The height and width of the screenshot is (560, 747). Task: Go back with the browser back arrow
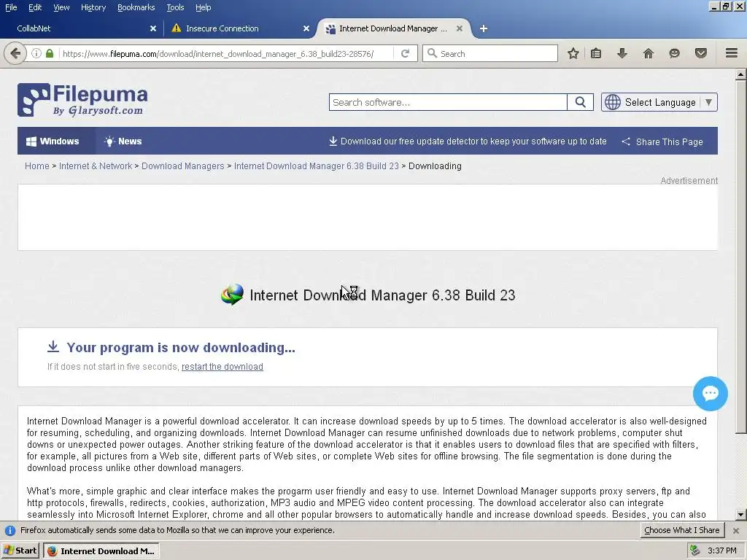pos(15,53)
